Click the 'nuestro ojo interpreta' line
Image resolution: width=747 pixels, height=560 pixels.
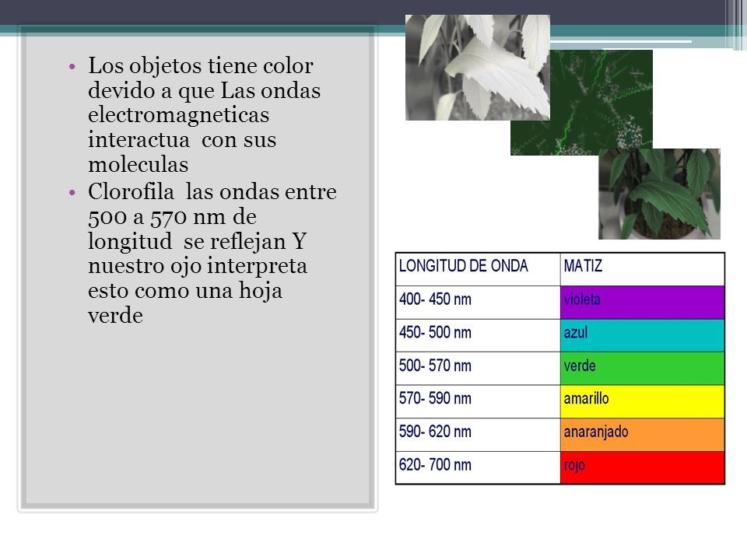(198, 267)
